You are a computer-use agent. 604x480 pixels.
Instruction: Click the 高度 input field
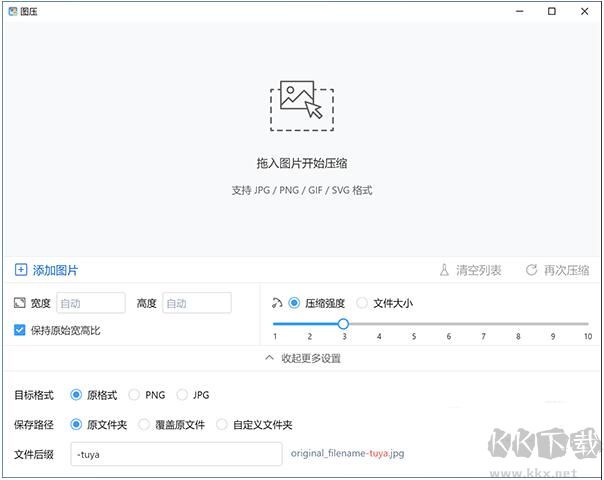197,303
